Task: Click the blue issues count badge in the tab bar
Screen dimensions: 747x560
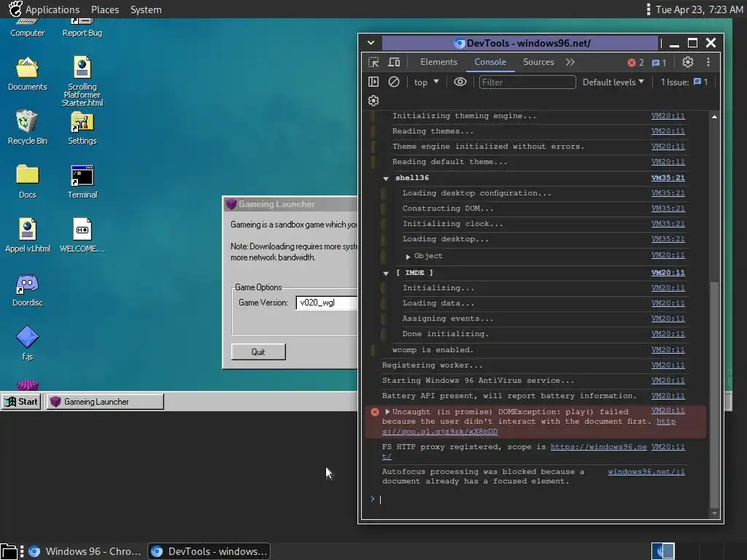Action: pos(659,63)
